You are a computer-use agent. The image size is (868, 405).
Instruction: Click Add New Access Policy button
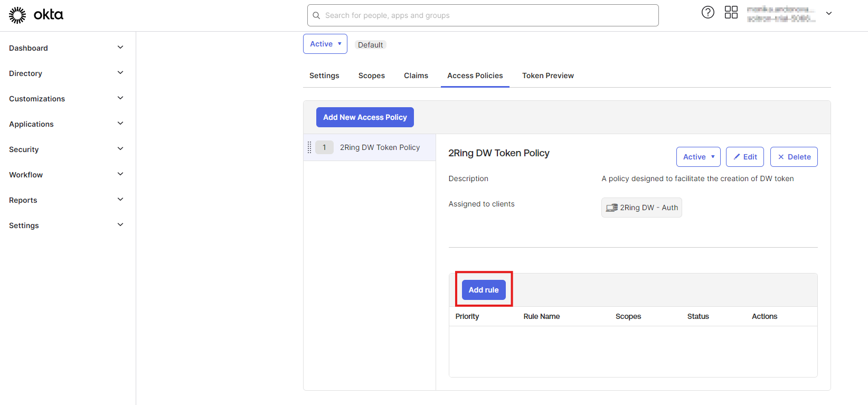[x=365, y=117]
